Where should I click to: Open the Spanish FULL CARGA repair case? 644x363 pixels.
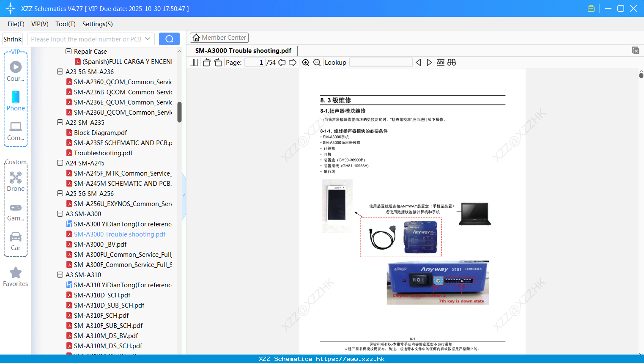click(127, 61)
